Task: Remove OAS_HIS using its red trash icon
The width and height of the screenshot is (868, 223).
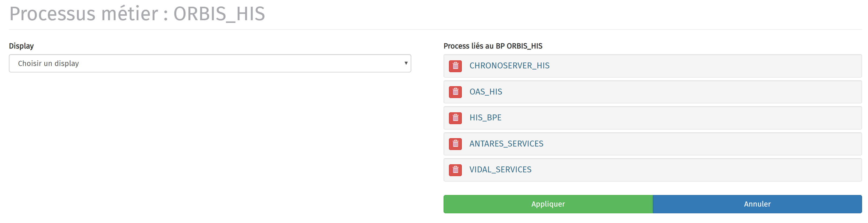Action: (x=455, y=92)
